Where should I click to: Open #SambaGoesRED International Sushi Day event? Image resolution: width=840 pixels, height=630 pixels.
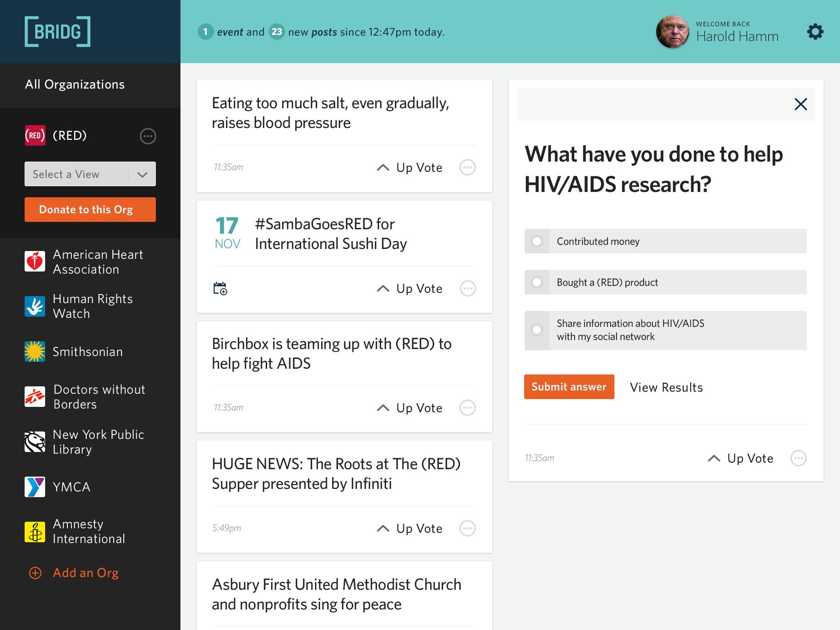click(331, 234)
